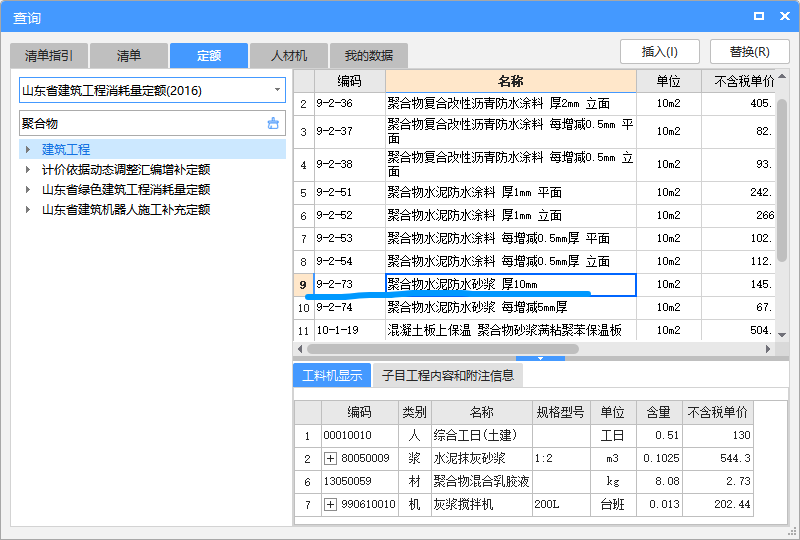This screenshot has height=540, width=800.
Task: Click the 00010010 code cell
Action: (x=360, y=435)
